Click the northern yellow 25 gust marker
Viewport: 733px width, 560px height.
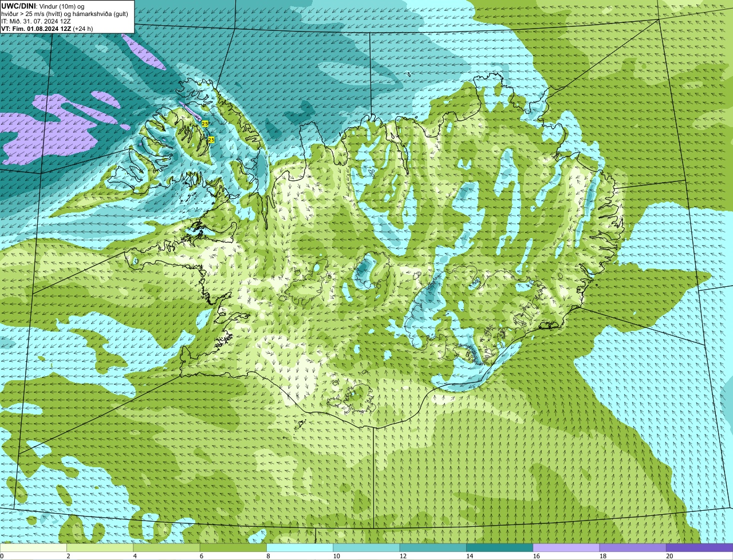[205, 123]
